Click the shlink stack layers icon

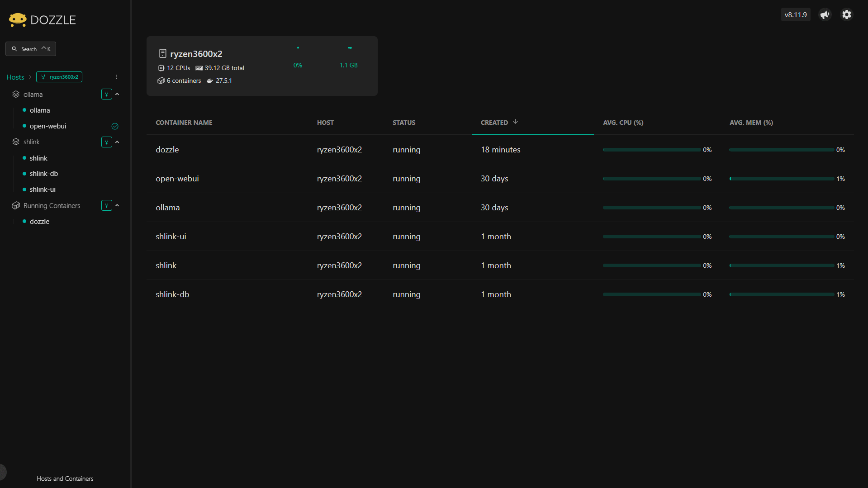pos(16,142)
